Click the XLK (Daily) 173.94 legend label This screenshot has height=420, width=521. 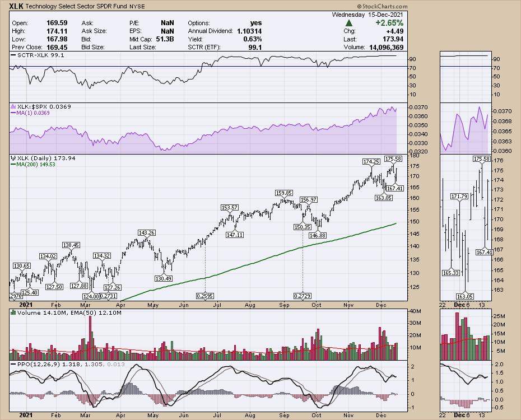[46, 158]
